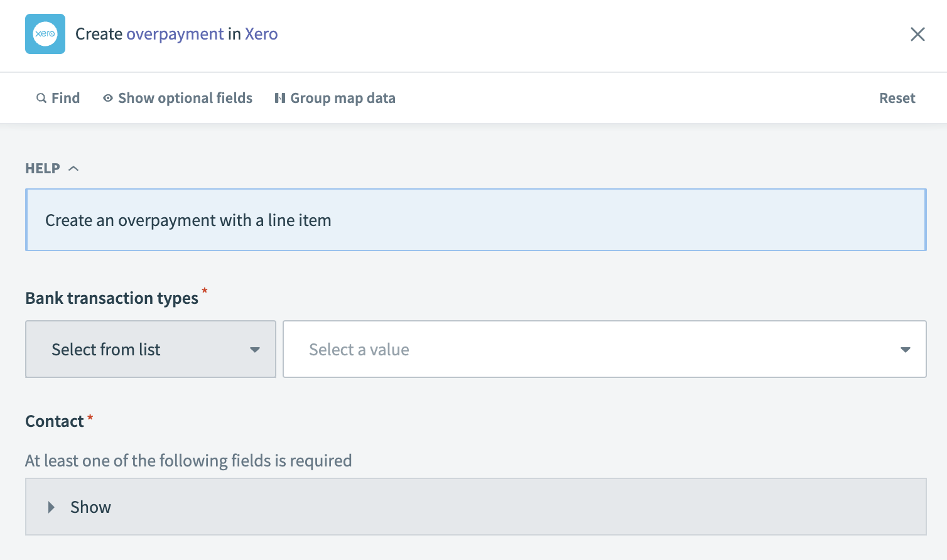
Task: Open the 'Xero' app link in title
Action: pos(261,34)
